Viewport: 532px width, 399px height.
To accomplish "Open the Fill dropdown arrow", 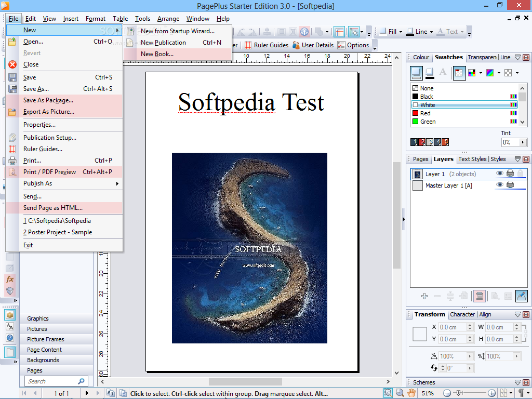I will [x=401, y=32].
